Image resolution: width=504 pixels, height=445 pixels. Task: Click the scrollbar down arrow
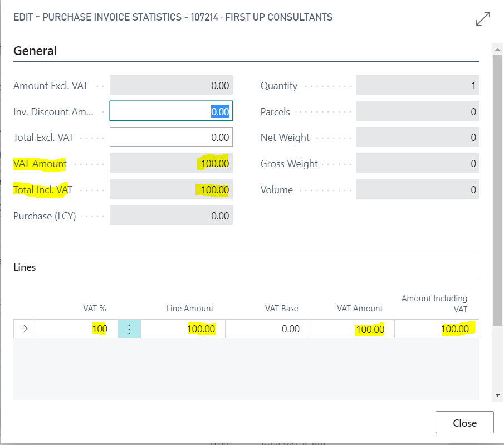point(498,394)
